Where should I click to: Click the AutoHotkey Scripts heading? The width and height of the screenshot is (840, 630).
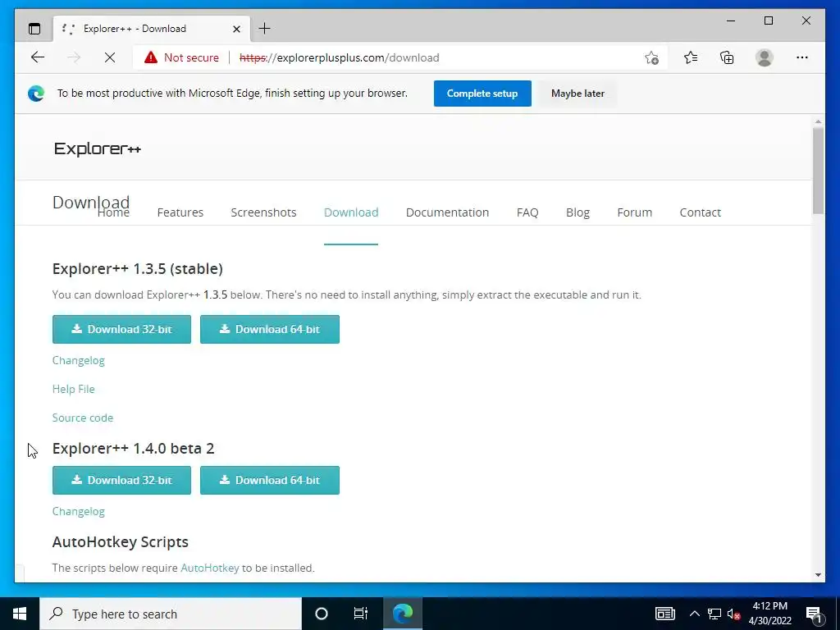tap(120, 542)
